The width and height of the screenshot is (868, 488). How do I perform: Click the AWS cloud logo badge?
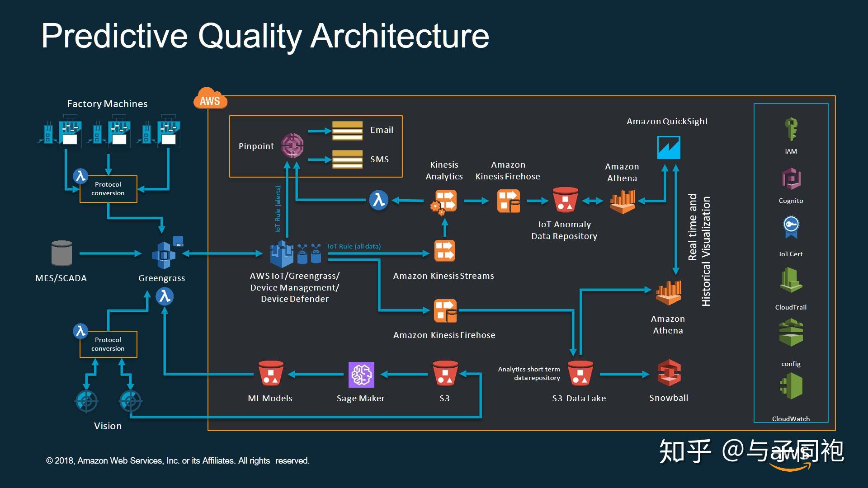click(x=210, y=98)
